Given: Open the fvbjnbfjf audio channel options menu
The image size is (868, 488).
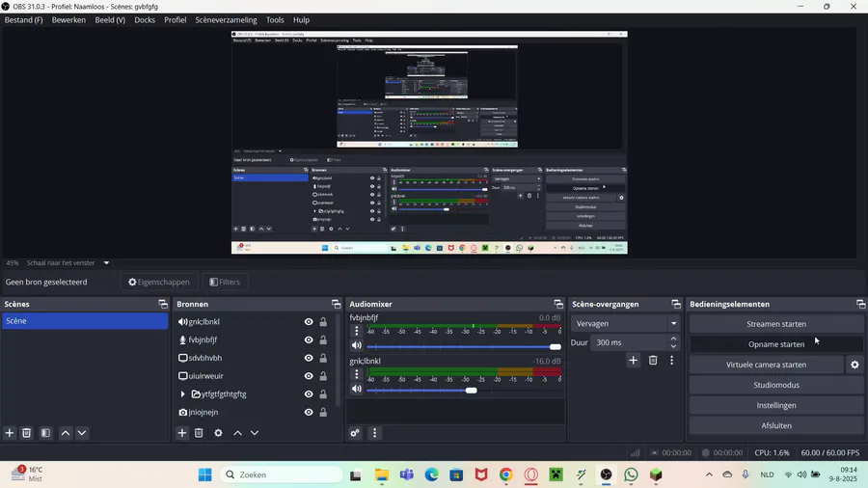Looking at the screenshot, I should [357, 331].
